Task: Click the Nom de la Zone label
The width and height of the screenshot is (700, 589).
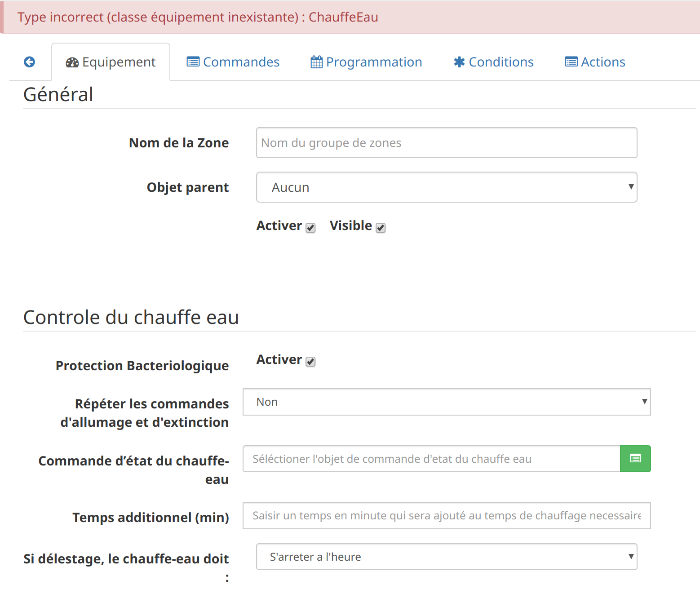Action: click(179, 143)
